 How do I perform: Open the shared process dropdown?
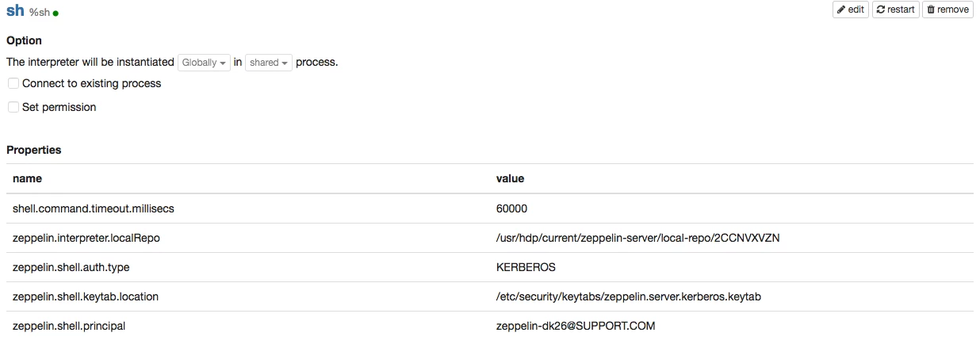pyautogui.click(x=269, y=62)
